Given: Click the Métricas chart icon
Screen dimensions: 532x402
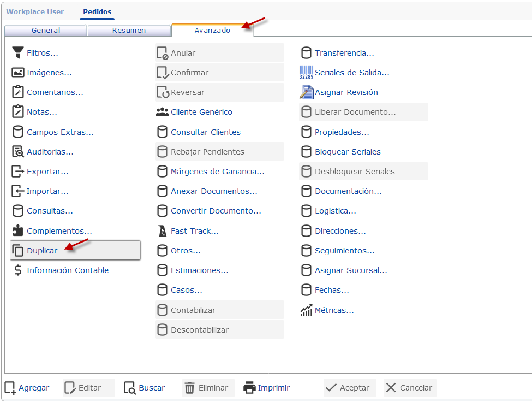Looking at the screenshot, I should [x=306, y=310].
